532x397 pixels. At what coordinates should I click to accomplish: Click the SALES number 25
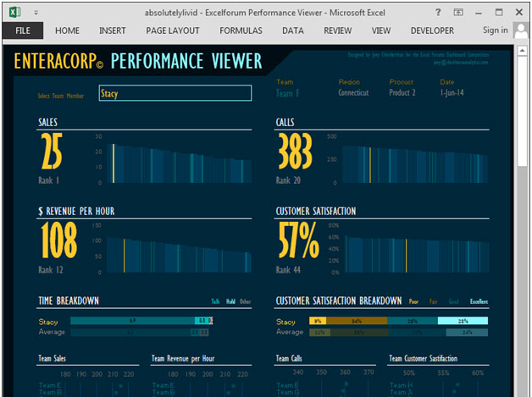[x=52, y=152]
